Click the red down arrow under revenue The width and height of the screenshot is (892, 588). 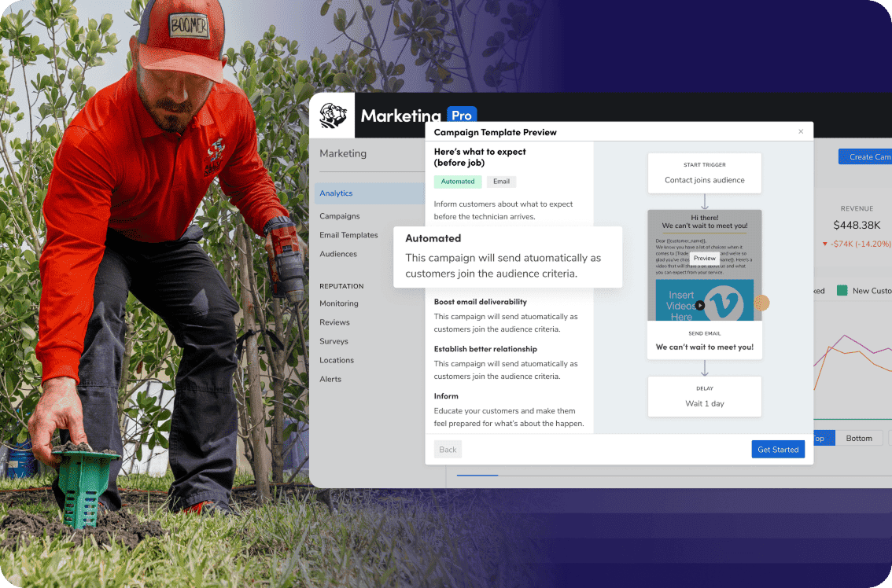click(825, 244)
